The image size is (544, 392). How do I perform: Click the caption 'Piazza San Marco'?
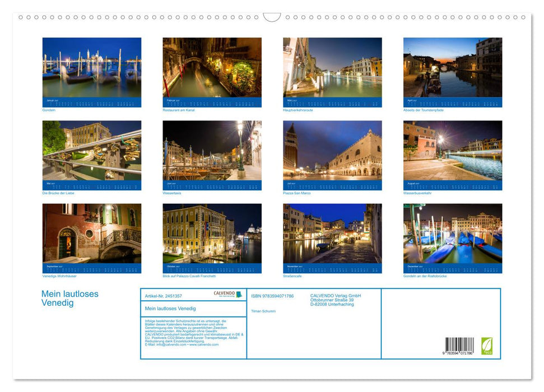pyautogui.click(x=297, y=193)
